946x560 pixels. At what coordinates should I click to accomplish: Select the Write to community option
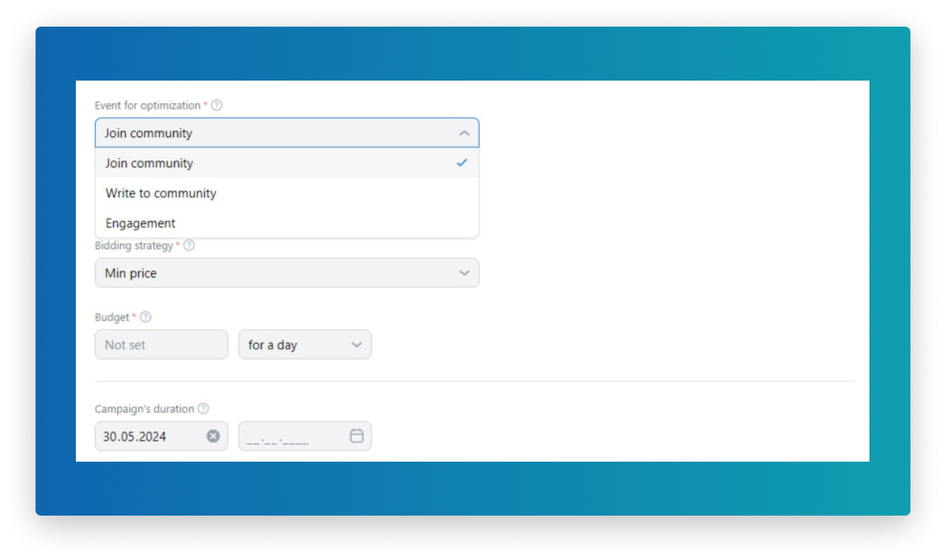coord(160,193)
